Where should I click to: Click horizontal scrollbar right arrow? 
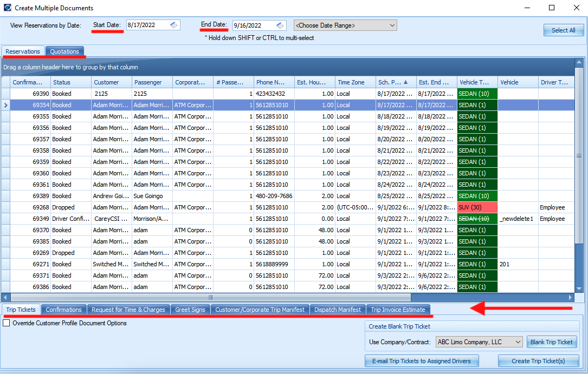tap(570, 297)
